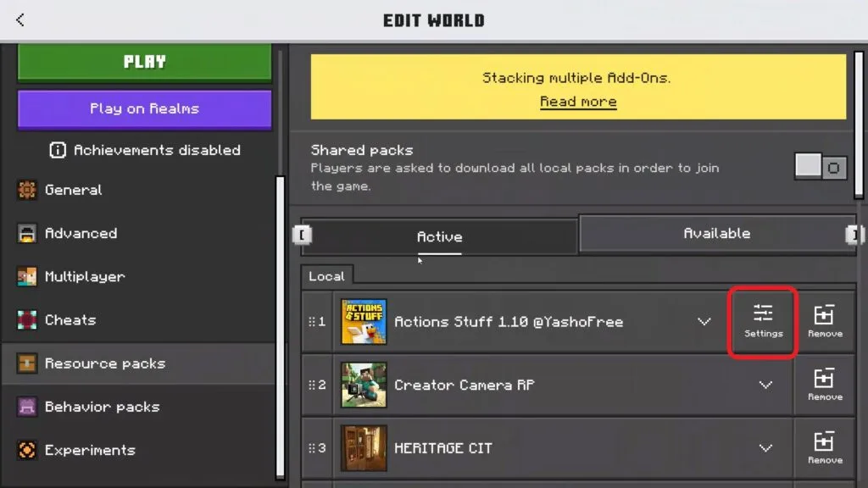Screen dimensions: 868x488
Task: Expand the Creator Camera RP details
Action: point(765,385)
